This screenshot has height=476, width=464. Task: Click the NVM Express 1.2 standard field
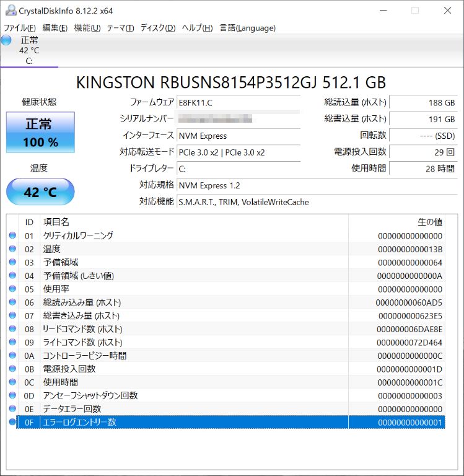317,185
